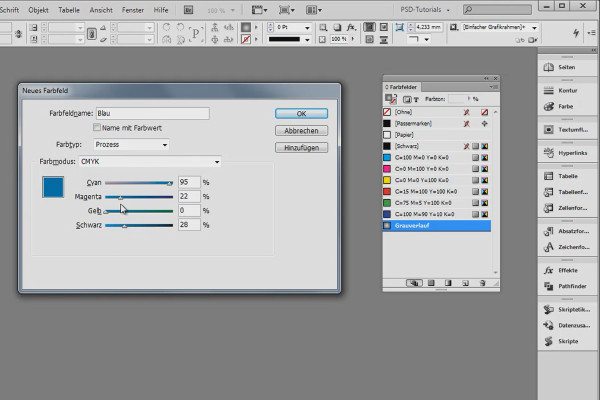This screenshot has width=600, height=400.
Task: Open the Objekt menu
Action: coord(38,10)
